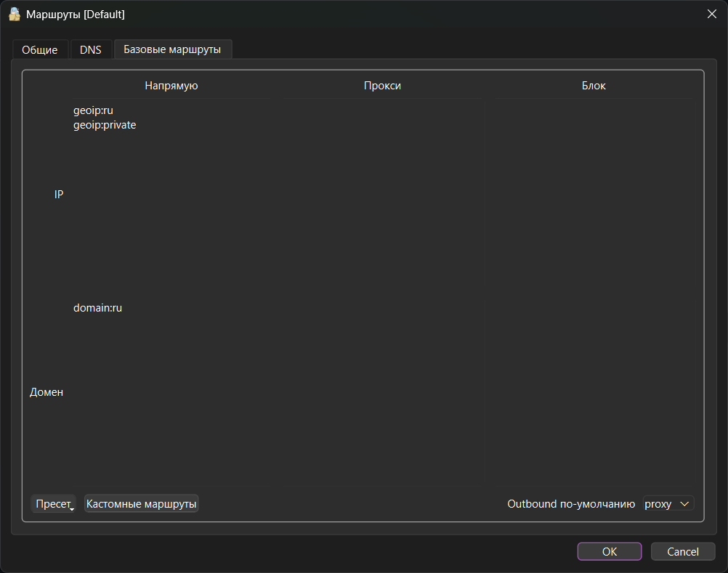This screenshot has height=573, width=728.
Task: Click the app icon in the title bar
Action: tap(15, 14)
